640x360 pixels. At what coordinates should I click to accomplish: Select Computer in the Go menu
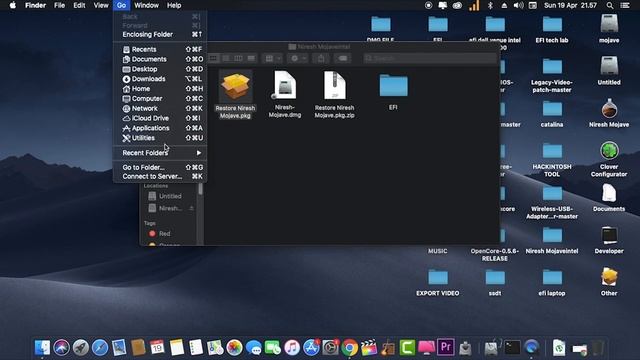(x=160, y=98)
